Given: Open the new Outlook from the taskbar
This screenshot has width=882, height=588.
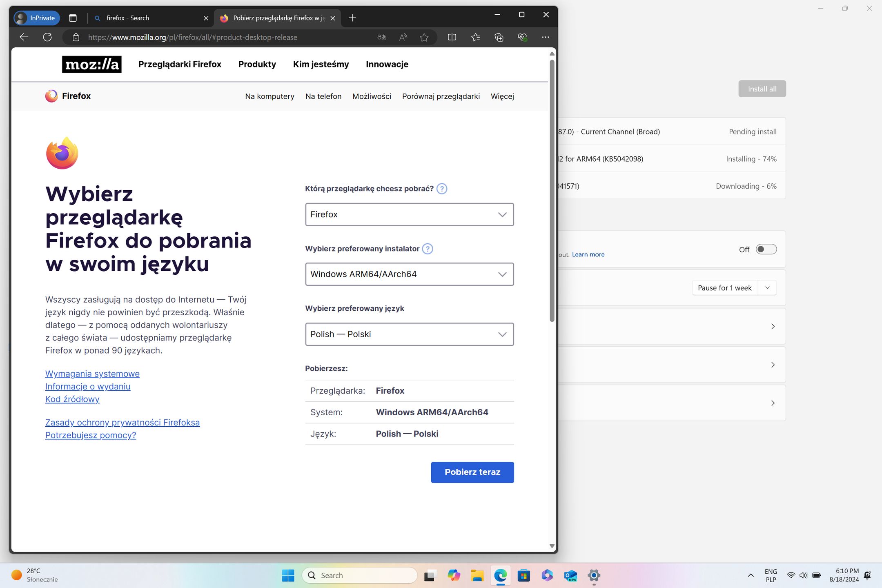Looking at the screenshot, I should 570,575.
